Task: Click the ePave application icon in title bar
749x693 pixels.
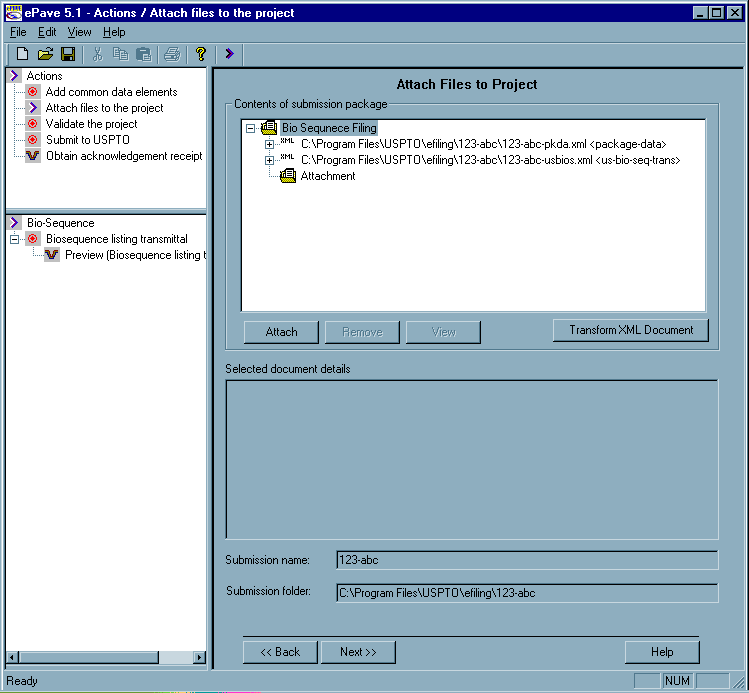Action: click(x=13, y=12)
